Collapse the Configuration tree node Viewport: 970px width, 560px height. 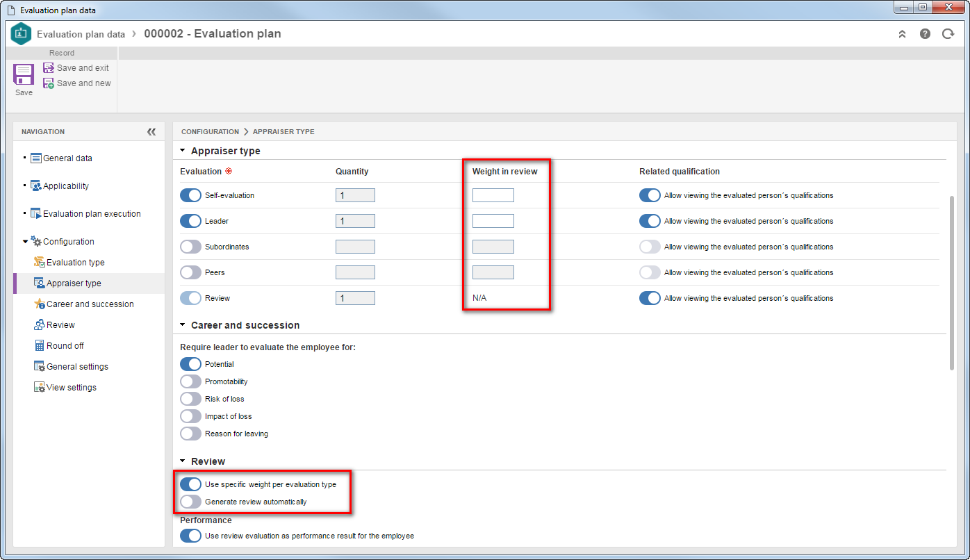[x=26, y=242]
